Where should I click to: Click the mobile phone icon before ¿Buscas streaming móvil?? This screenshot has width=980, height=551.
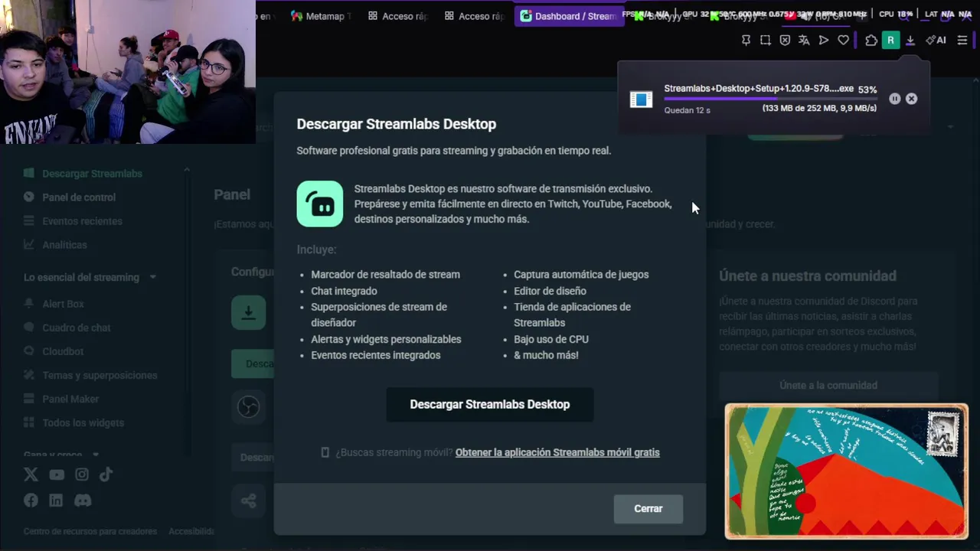pyautogui.click(x=325, y=452)
